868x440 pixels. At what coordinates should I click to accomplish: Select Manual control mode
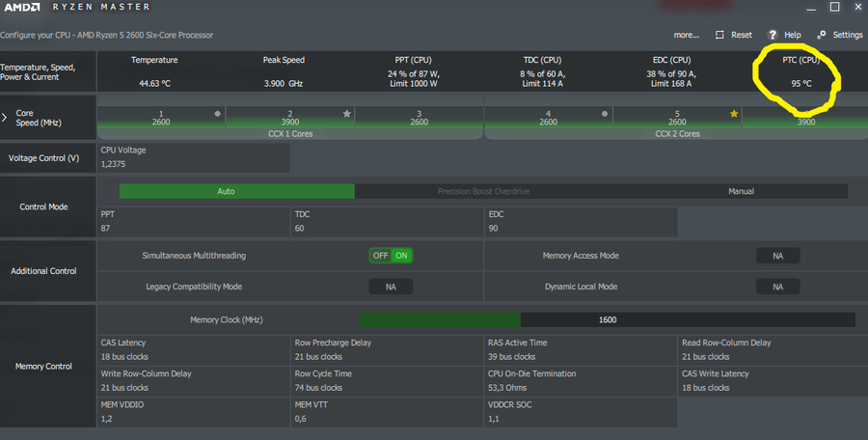(741, 191)
